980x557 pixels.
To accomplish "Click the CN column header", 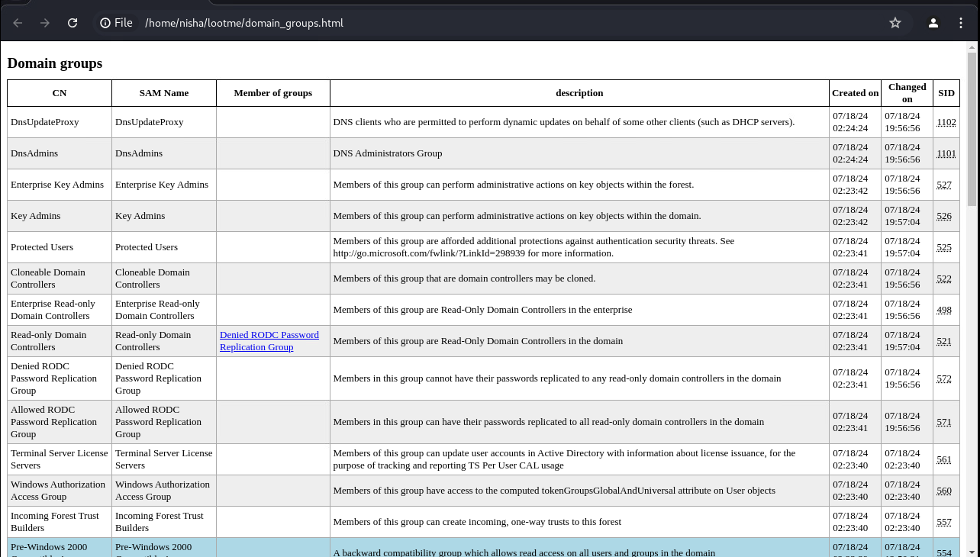I will [59, 93].
